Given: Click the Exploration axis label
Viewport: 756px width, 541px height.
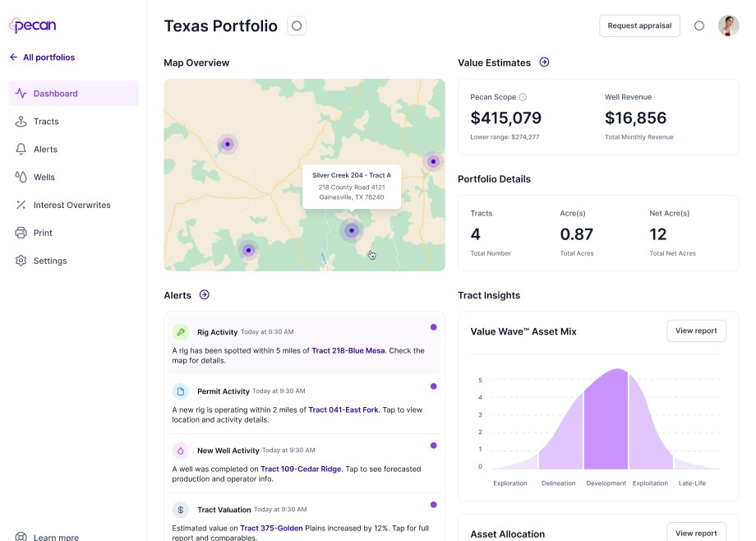Looking at the screenshot, I should (510, 483).
